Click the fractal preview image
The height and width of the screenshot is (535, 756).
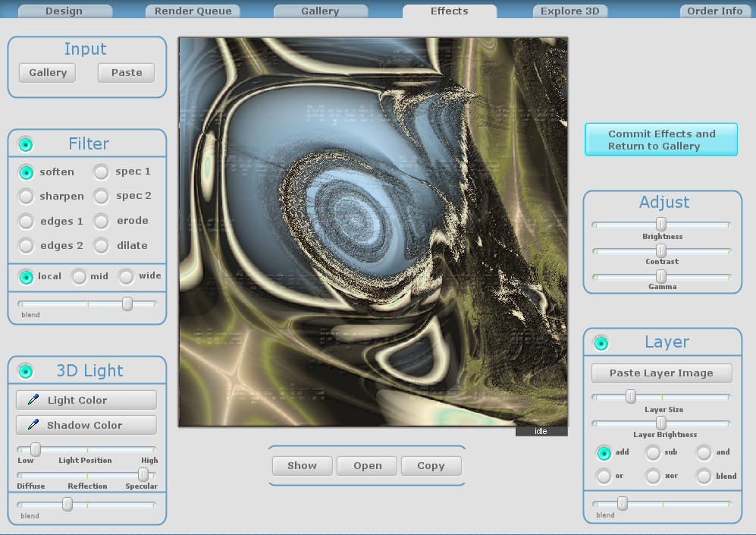point(373,231)
